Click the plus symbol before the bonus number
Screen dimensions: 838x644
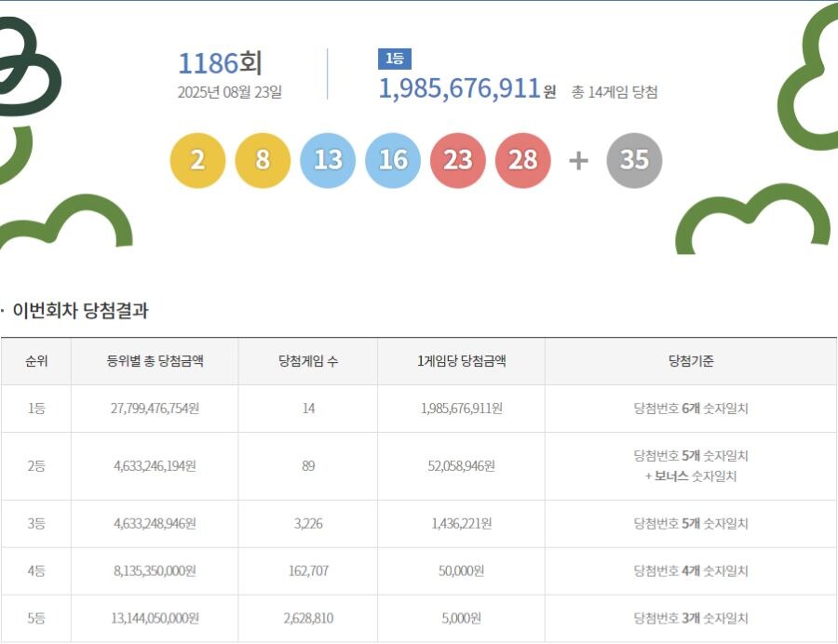577,160
